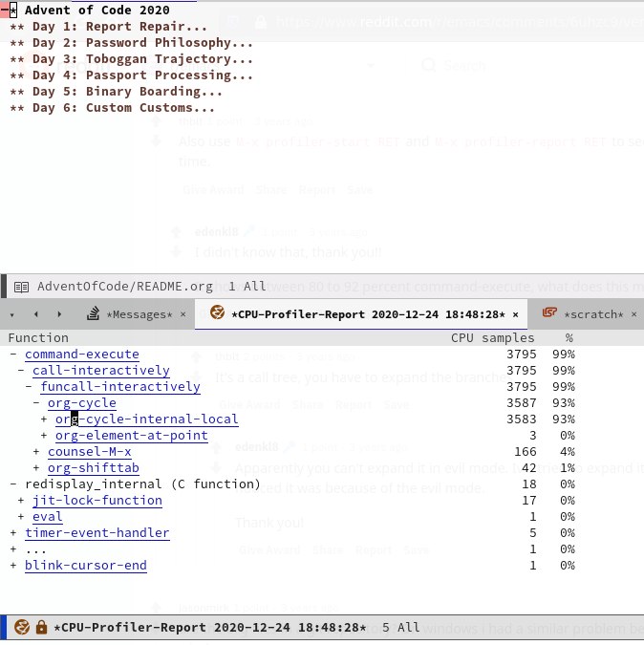The image size is (644, 645).
Task: Collapse the call-interactively branch
Action: pyautogui.click(x=21, y=370)
